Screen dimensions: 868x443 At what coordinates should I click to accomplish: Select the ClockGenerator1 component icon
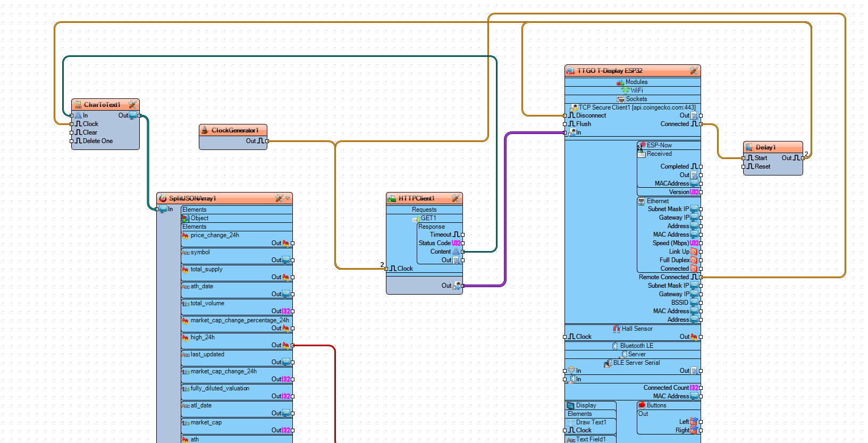(204, 130)
